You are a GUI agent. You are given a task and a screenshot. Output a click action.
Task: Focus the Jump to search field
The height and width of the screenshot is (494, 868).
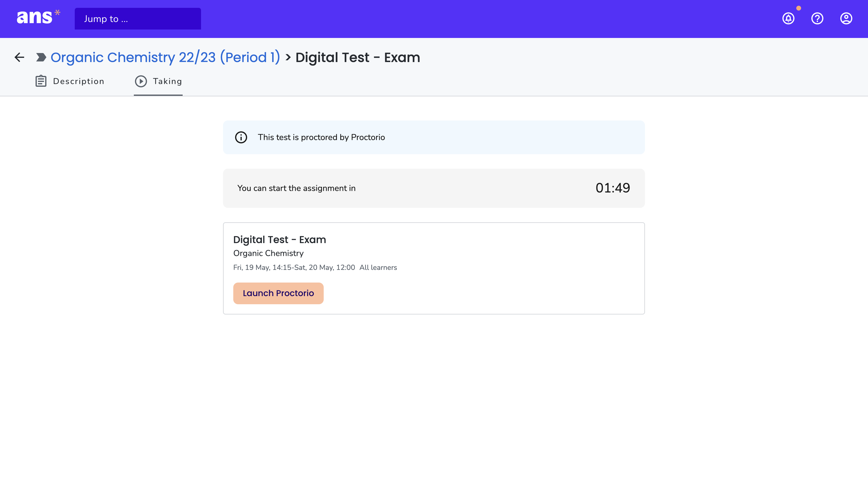tap(138, 19)
